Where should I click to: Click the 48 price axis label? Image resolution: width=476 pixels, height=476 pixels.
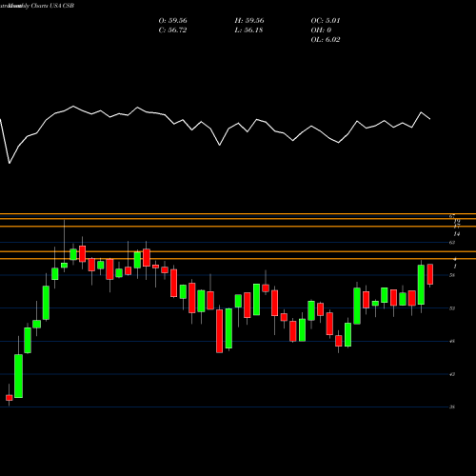click(452, 341)
